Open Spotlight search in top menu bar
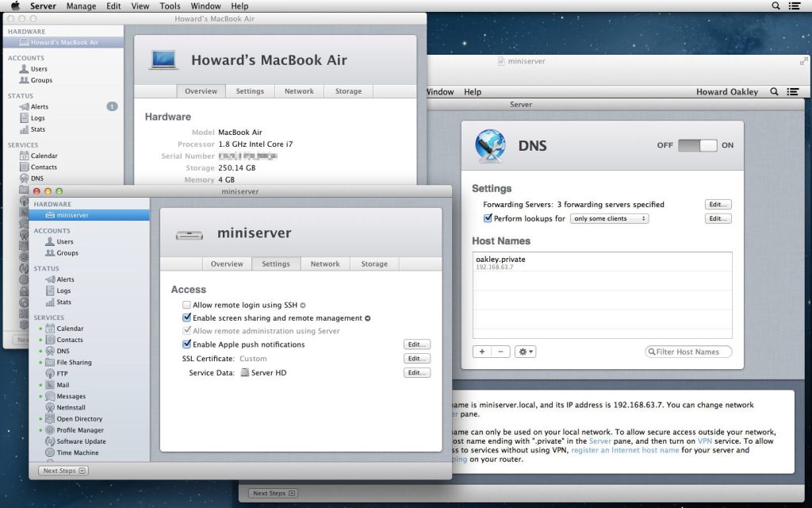 pyautogui.click(x=776, y=6)
